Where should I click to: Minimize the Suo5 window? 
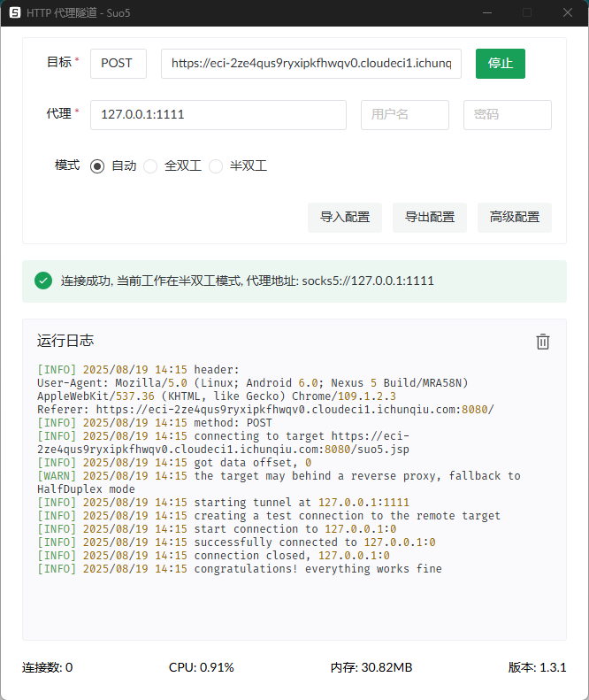click(x=486, y=12)
